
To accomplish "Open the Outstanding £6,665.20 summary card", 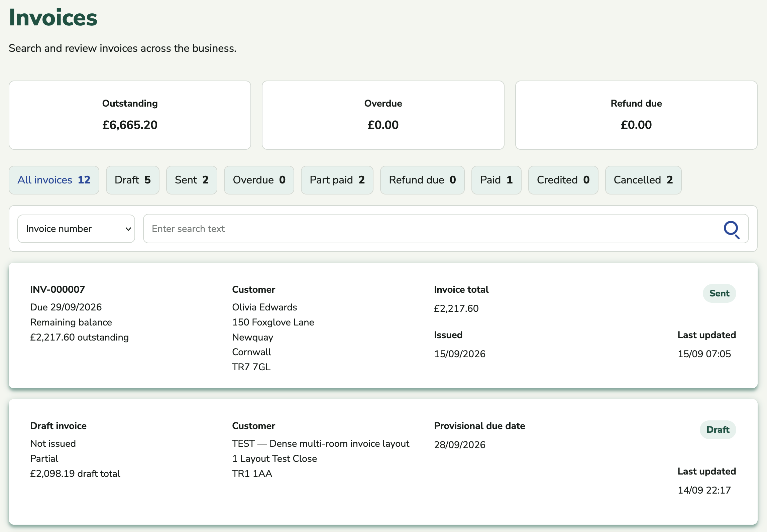I will pyautogui.click(x=130, y=115).
